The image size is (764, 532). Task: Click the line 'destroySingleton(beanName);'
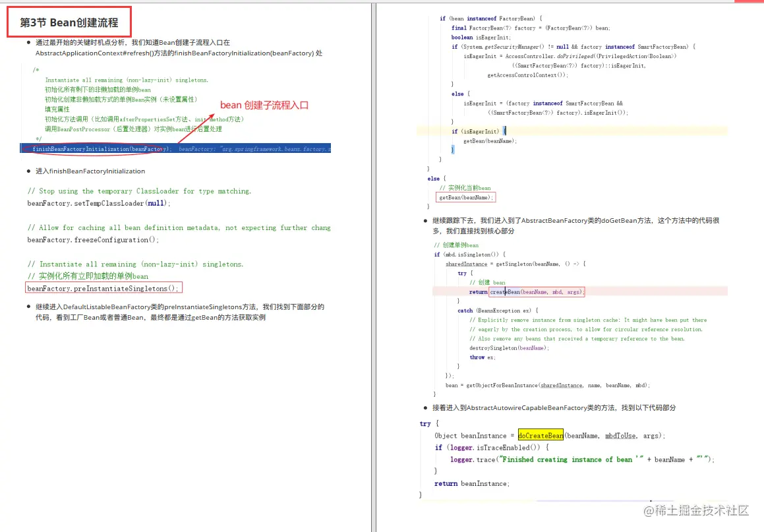(509, 348)
